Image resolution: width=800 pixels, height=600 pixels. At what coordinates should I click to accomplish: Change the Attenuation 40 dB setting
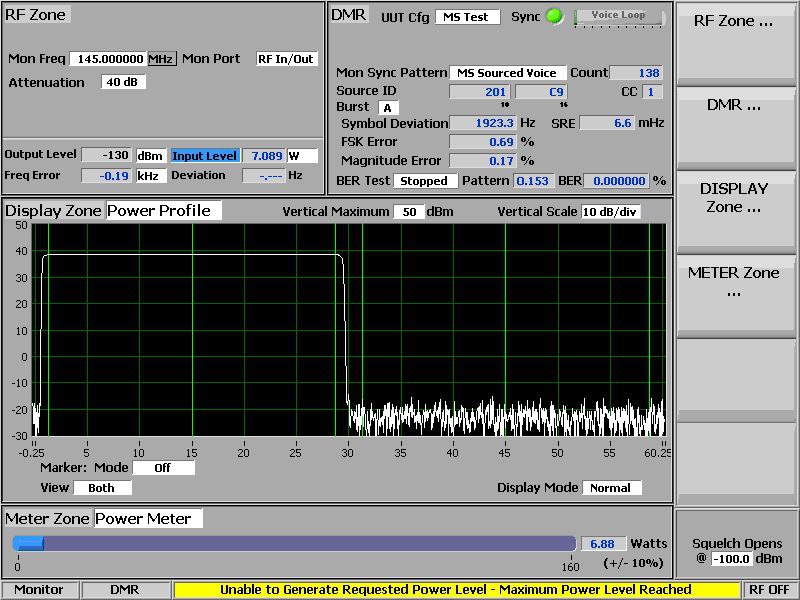click(x=123, y=82)
